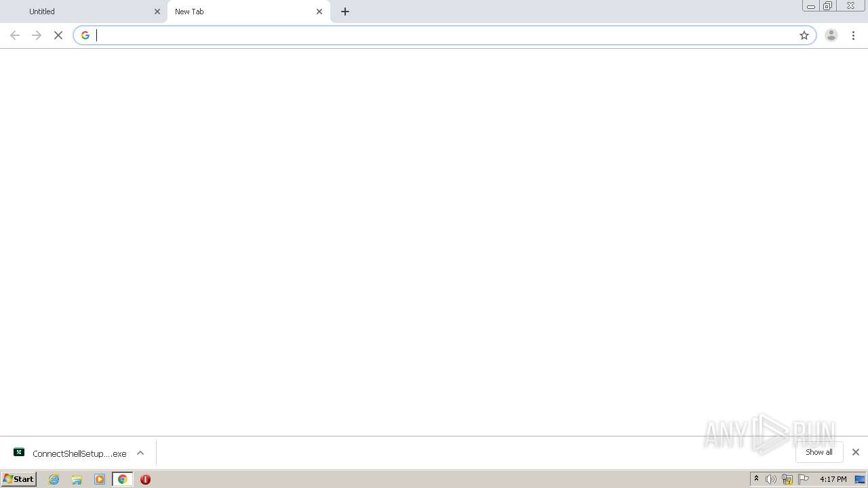The height and width of the screenshot is (488, 868).
Task: Close the Untitled tab
Action: [157, 12]
